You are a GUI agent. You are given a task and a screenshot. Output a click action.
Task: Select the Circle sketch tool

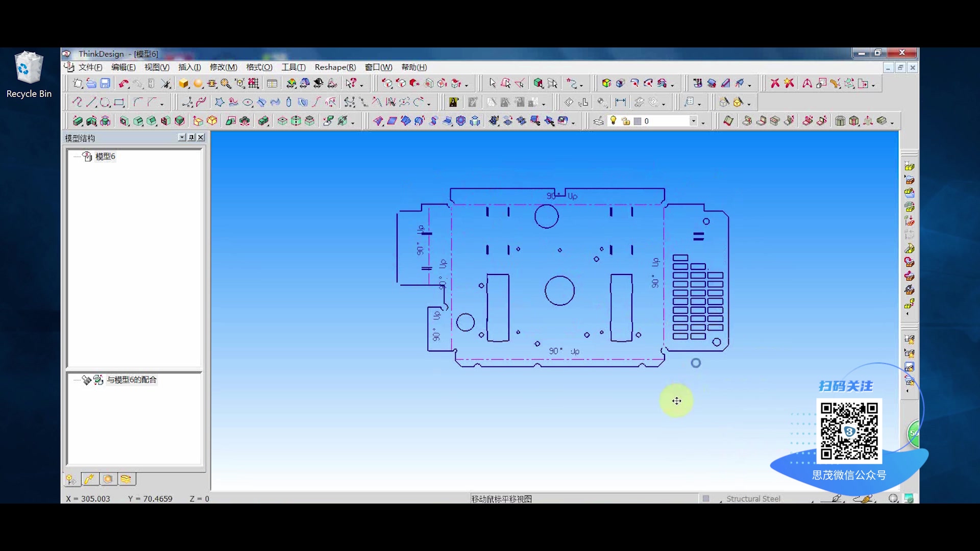pos(105,102)
